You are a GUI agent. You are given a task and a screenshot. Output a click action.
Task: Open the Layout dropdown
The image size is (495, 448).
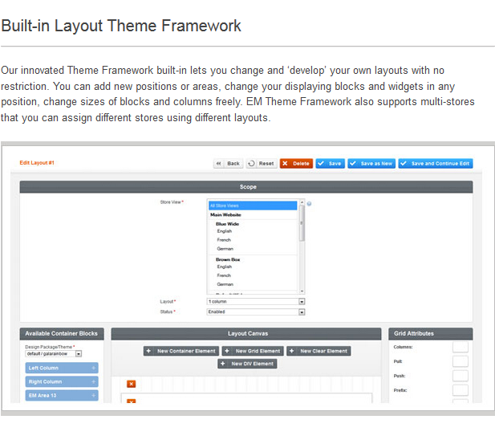tap(302, 302)
